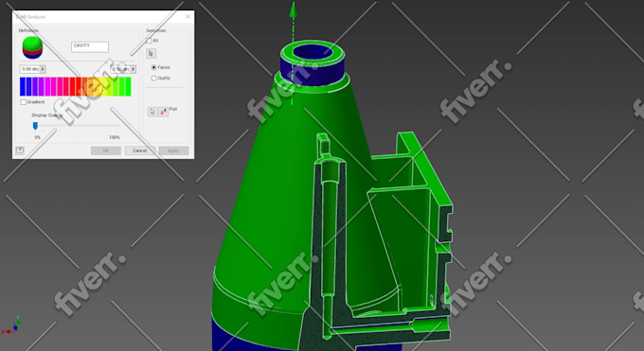Click the draft analysis type sphere icon
Screen dimensions: 644x351
[32, 47]
